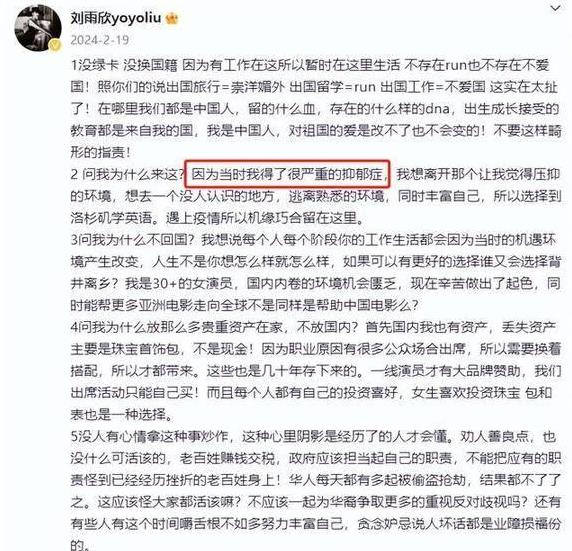Click the red-boxed 抑郁症 highlighted sentence
The height and width of the screenshot is (551, 572).
(x=287, y=174)
